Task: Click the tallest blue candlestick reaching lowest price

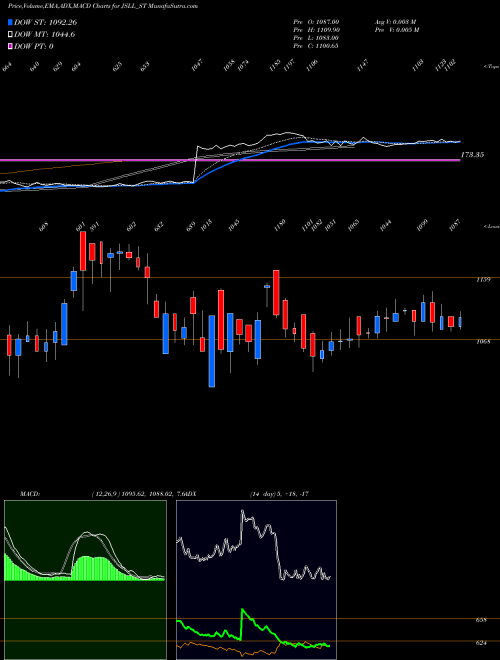Action: [212, 351]
